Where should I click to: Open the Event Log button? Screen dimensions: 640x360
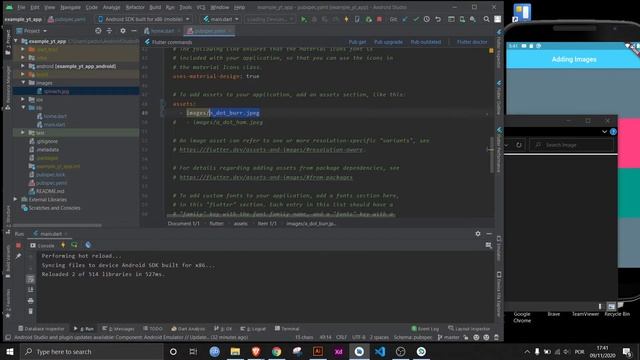point(425,329)
